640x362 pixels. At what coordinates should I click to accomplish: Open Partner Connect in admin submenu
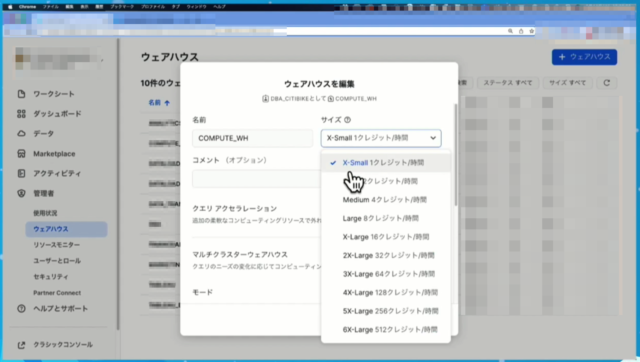click(57, 293)
